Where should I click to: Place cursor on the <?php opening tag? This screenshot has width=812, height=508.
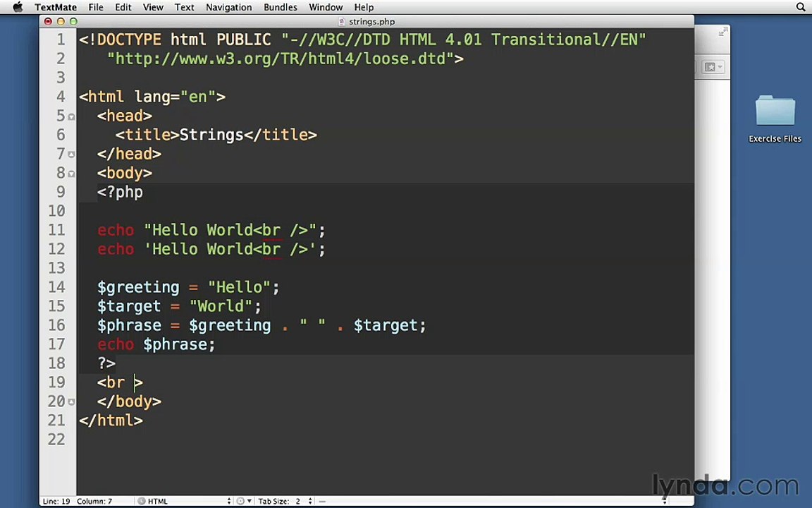pos(120,193)
